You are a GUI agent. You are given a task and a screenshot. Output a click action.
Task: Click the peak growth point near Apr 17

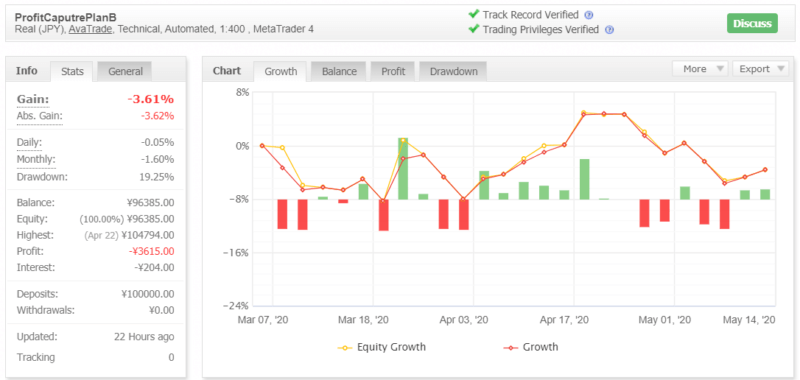click(x=584, y=114)
